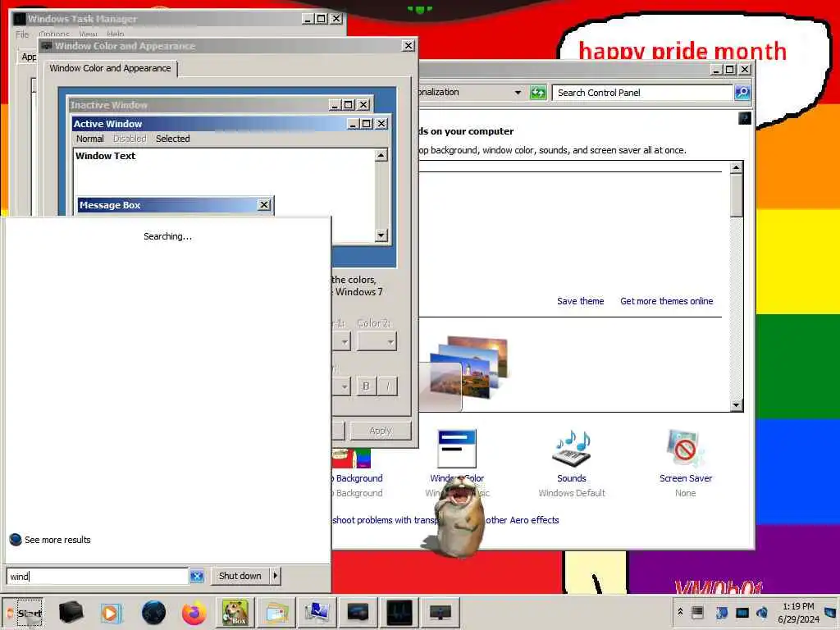The height and width of the screenshot is (630, 840).
Task: Click the Desktop Background thumbnail icon
Action: pos(351,458)
